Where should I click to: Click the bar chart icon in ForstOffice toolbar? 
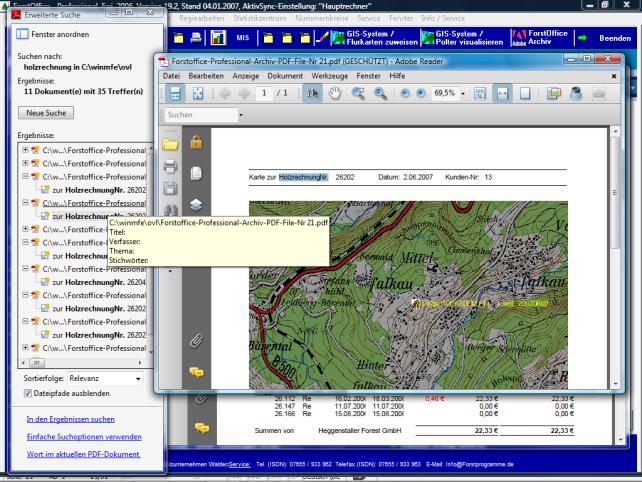coord(218,38)
